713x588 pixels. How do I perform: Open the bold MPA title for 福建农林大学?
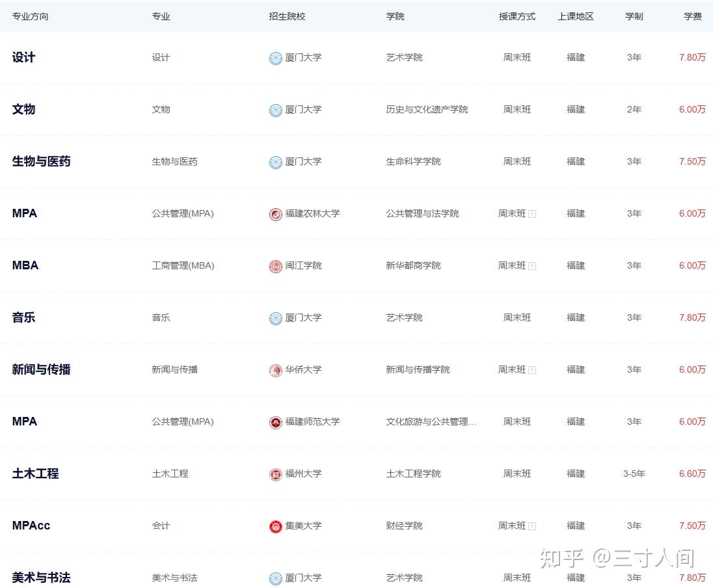click(25, 213)
